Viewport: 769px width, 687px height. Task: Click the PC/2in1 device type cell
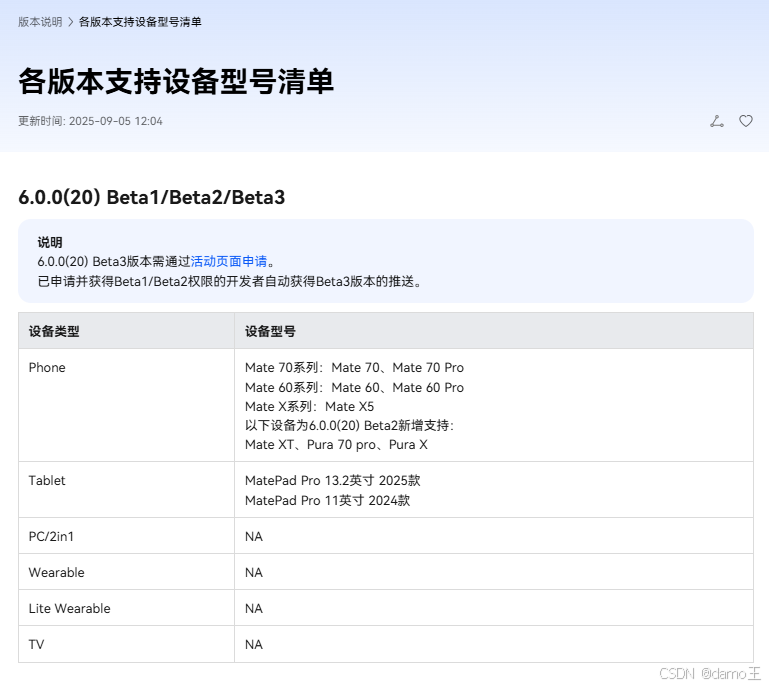point(126,536)
